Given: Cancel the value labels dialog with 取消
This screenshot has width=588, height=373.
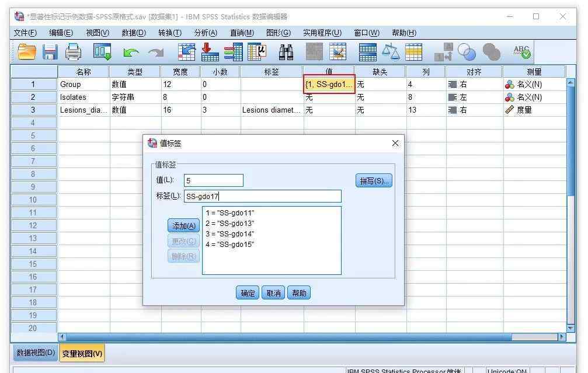Looking at the screenshot, I should click(x=273, y=293).
